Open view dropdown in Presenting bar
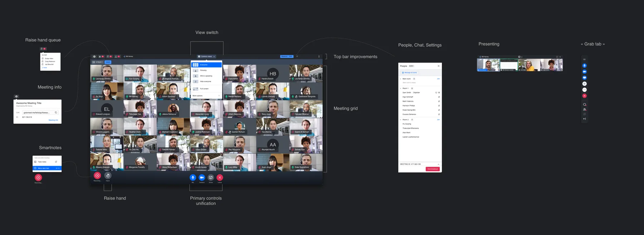The image size is (644, 235). (520, 57)
